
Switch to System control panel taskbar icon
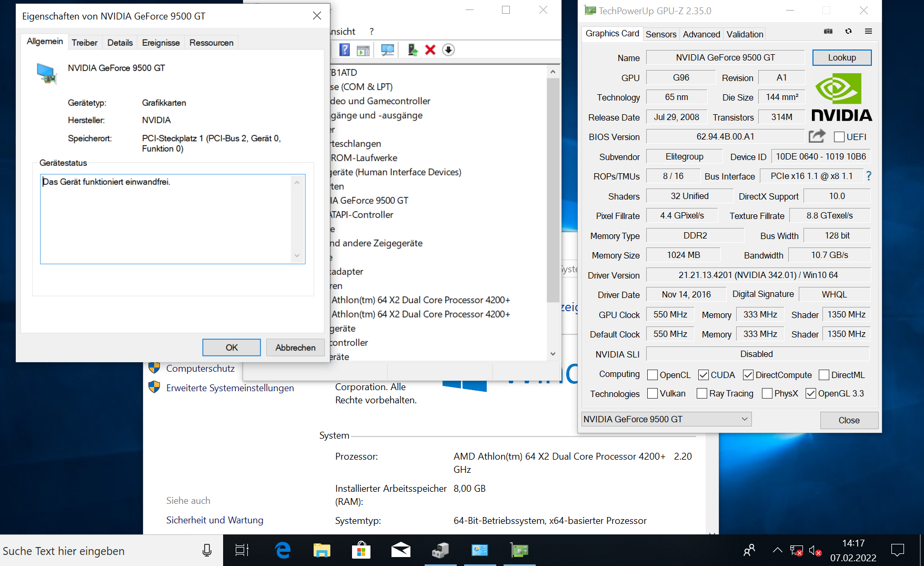480,551
